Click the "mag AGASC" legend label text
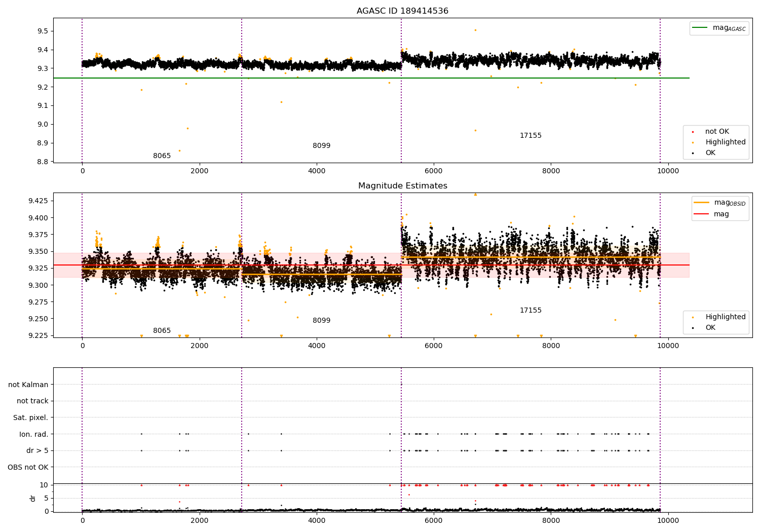Screen dimensions: 760x532 tap(729, 28)
